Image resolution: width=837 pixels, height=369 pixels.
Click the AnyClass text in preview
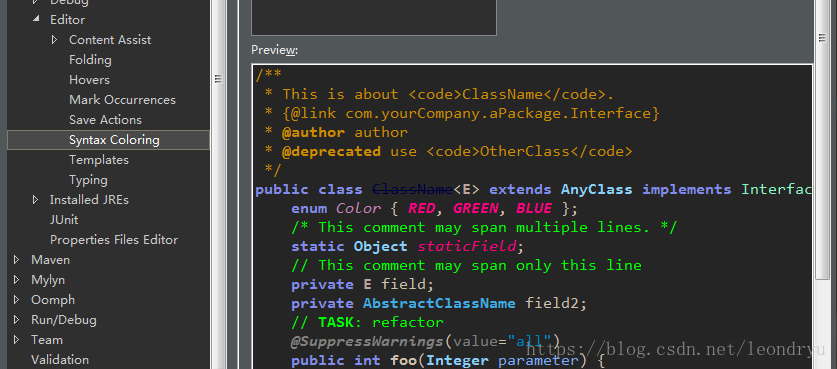click(x=596, y=189)
